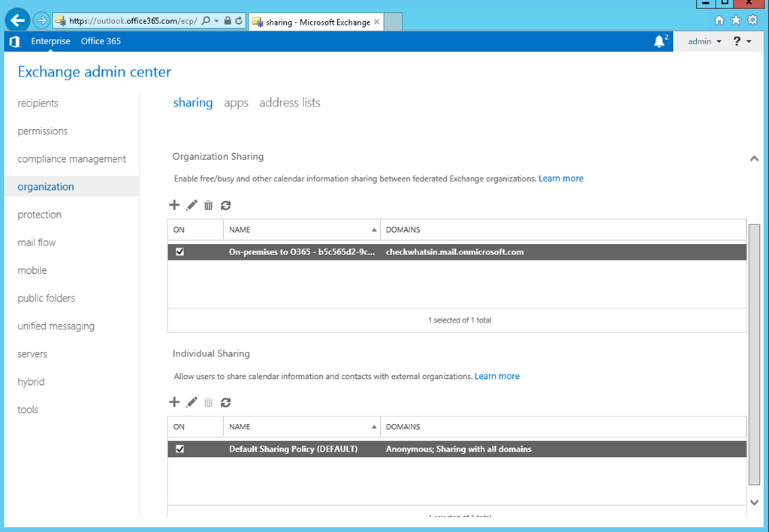Click the disabled Individual Sharing delete icon
Viewport: 769px width, 532px height.
click(209, 403)
